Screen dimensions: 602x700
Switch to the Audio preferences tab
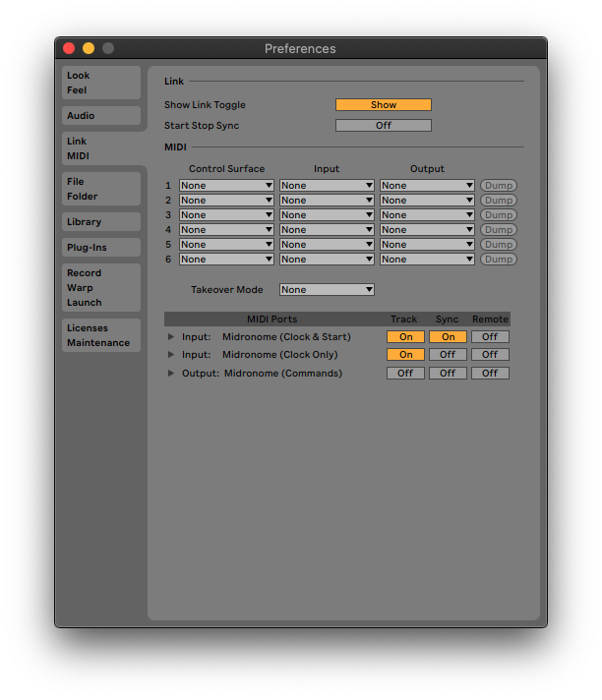tap(101, 116)
